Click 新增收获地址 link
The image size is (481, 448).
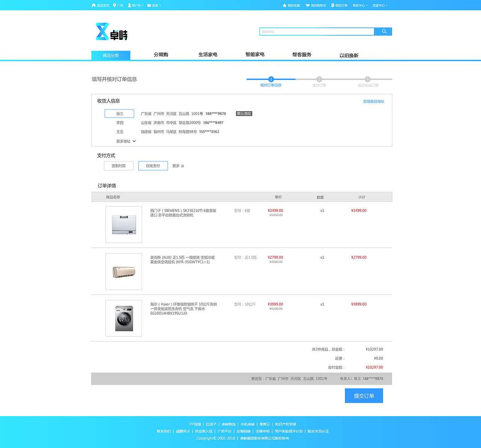pos(374,101)
